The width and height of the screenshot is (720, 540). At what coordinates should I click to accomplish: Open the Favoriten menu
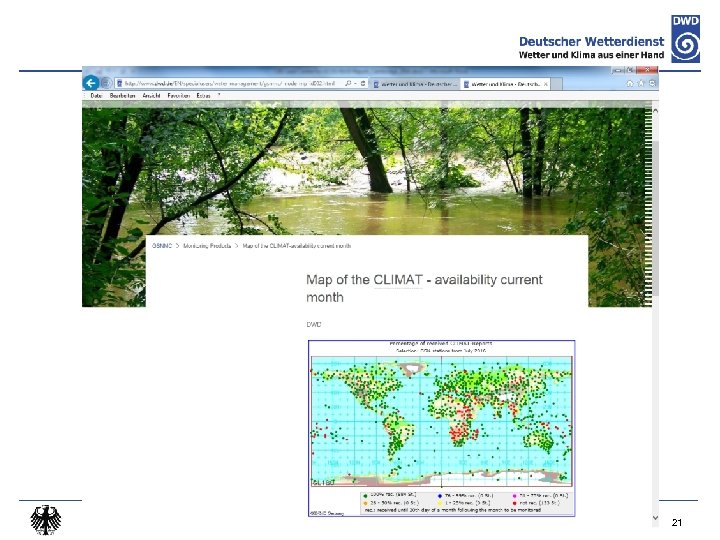[179, 96]
